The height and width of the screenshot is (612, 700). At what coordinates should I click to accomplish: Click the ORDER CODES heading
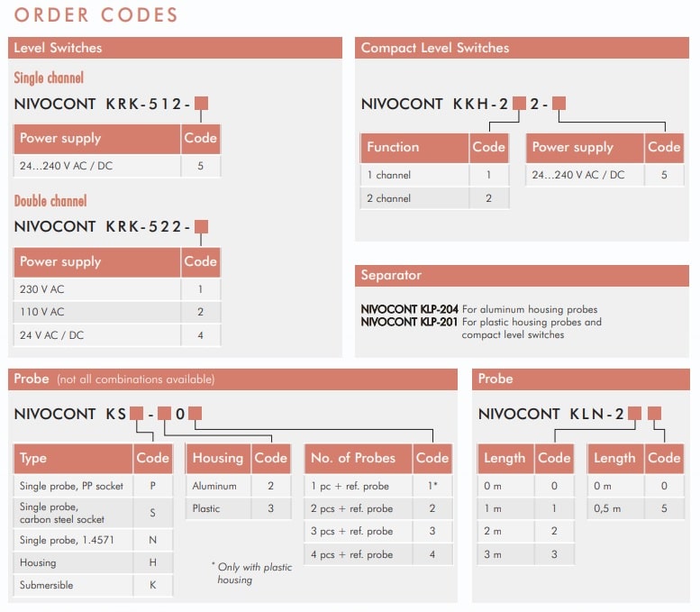pyautogui.click(x=96, y=14)
